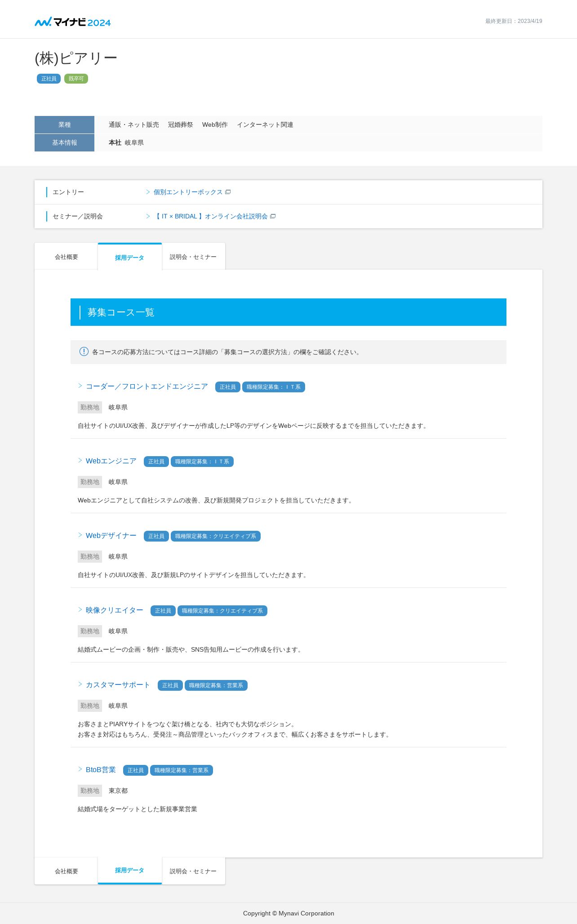Open the top 説明会・セミナー tab
Viewport: 577px width, 924px height.
pyautogui.click(x=193, y=257)
